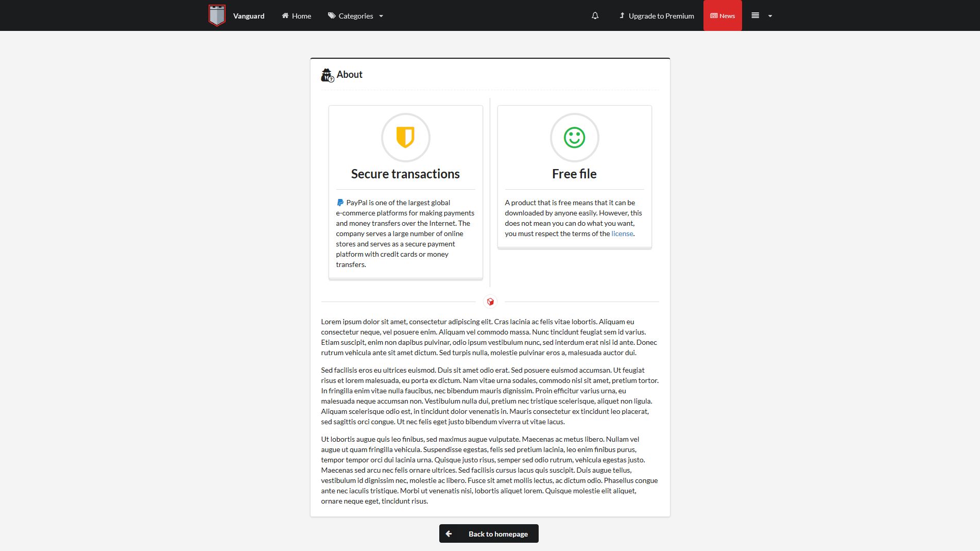Click the PayPal description text
The image size is (980, 551).
tap(405, 233)
